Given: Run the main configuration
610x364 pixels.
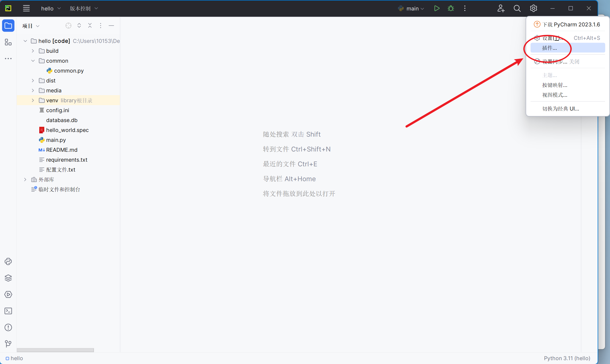Looking at the screenshot, I should (437, 8).
